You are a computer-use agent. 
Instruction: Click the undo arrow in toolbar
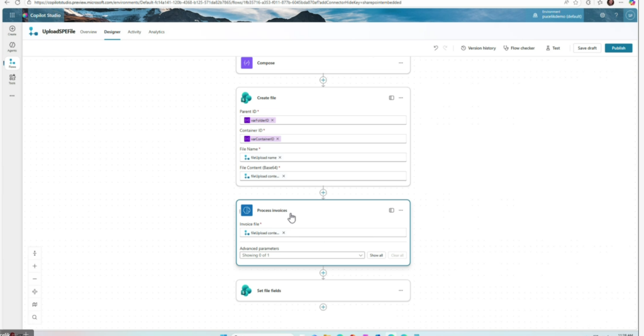pos(436,48)
